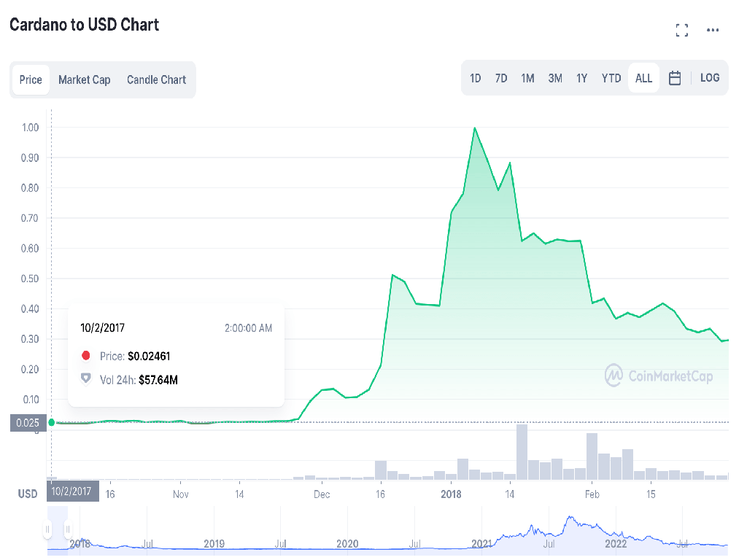Choose the 3M time range
747x560 pixels.
tap(555, 78)
